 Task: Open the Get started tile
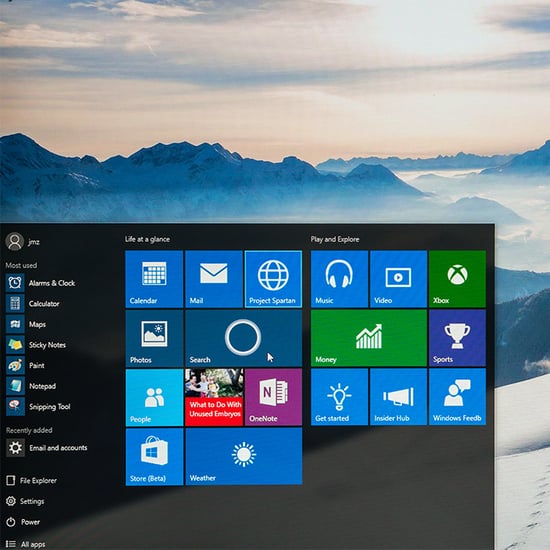click(x=339, y=397)
